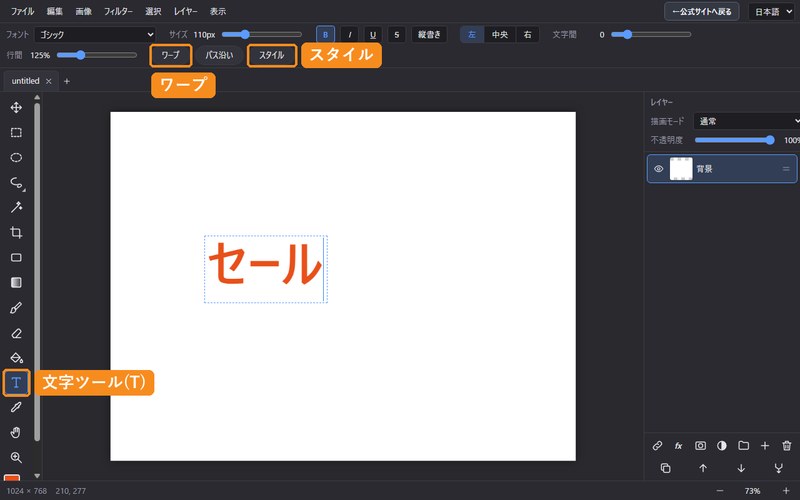The image size is (800, 500).
Task: Select the Move tool
Action: [x=16, y=107]
